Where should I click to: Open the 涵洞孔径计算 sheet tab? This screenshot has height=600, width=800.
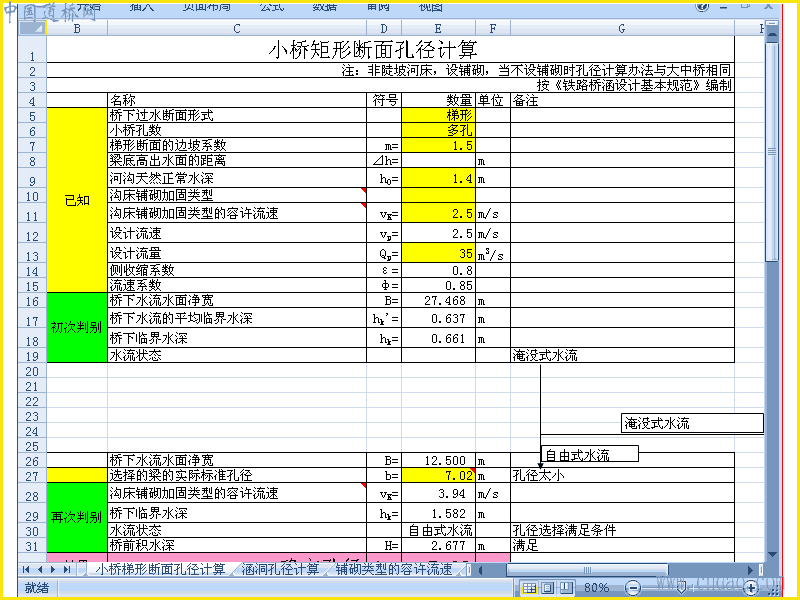point(280,569)
